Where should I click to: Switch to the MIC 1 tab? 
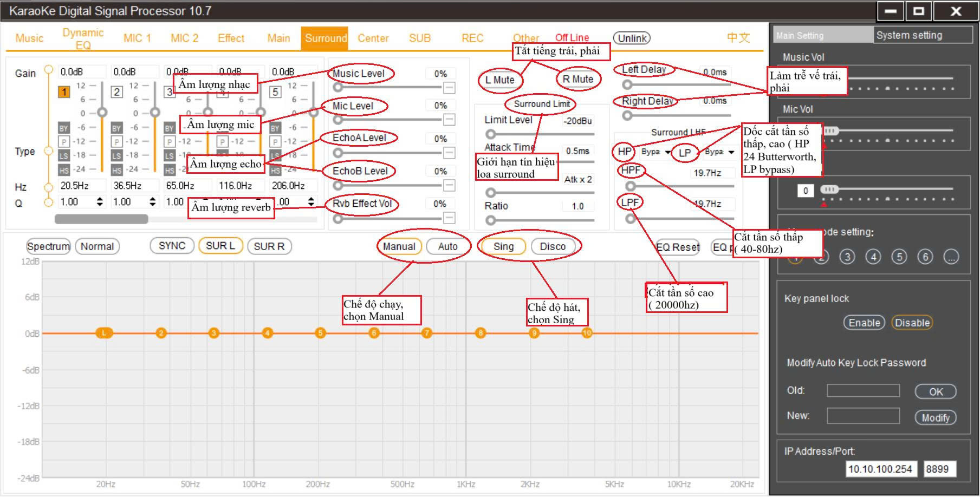(137, 38)
